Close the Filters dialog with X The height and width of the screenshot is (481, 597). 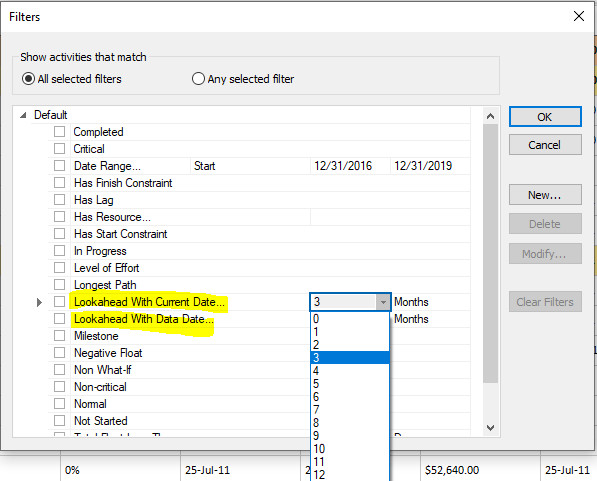(579, 16)
